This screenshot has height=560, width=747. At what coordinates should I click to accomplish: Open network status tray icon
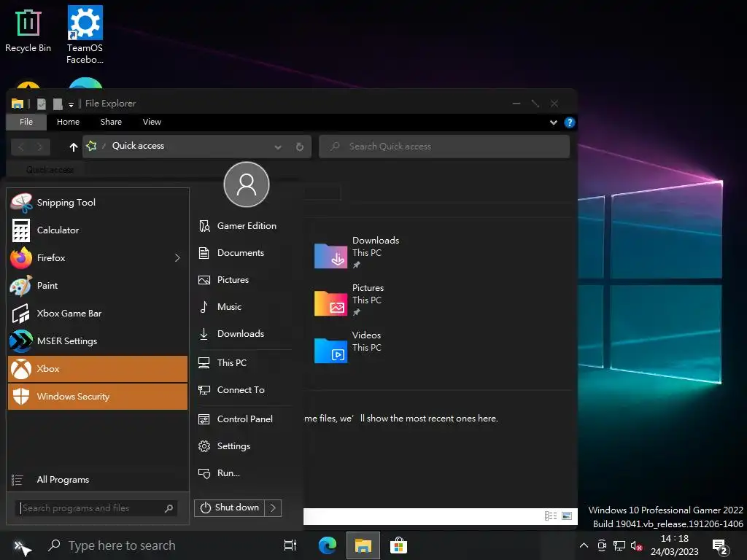pyautogui.click(x=619, y=545)
